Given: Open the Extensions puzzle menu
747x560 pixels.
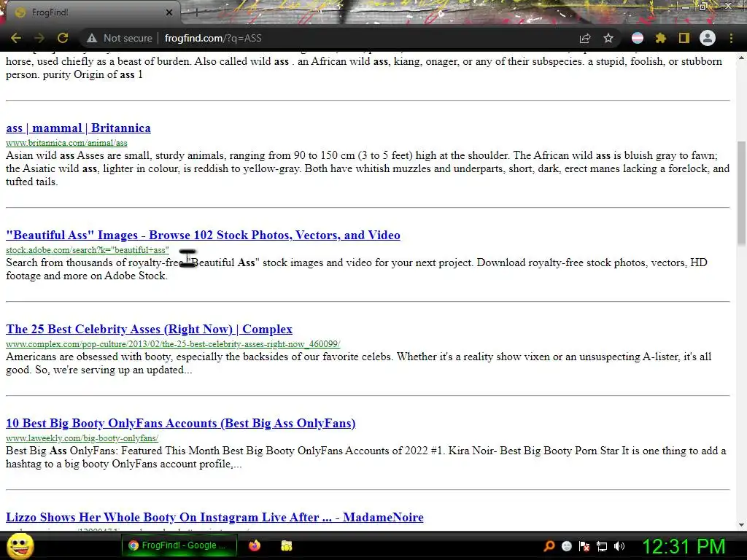Looking at the screenshot, I should click(x=661, y=38).
